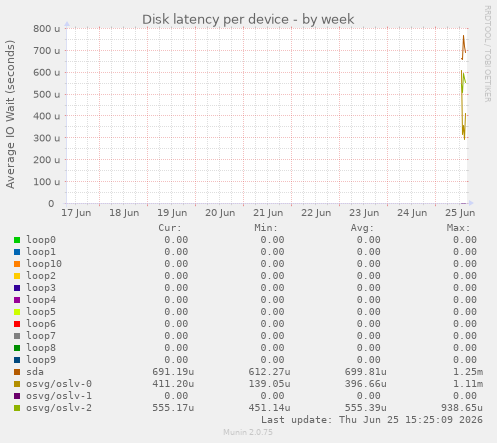Click the '800 u' y-axis label
Image resolution: width=497 pixels, height=443 pixels.
(x=47, y=29)
